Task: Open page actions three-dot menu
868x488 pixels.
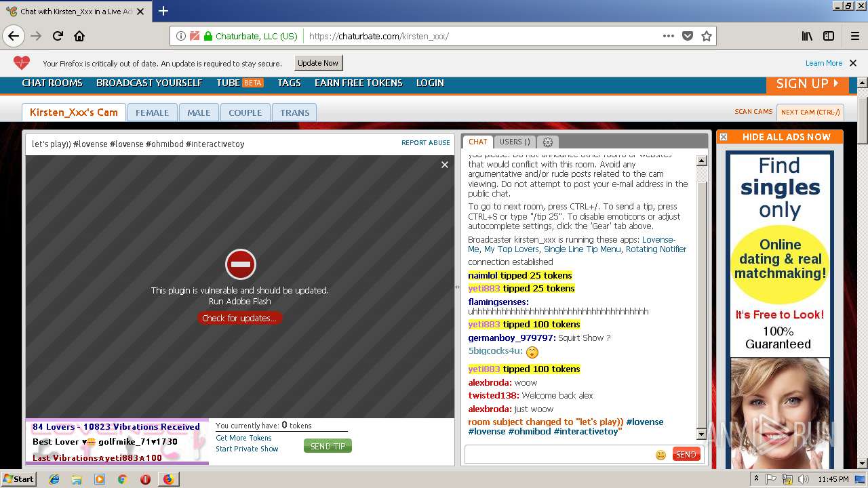Action: coord(669,36)
